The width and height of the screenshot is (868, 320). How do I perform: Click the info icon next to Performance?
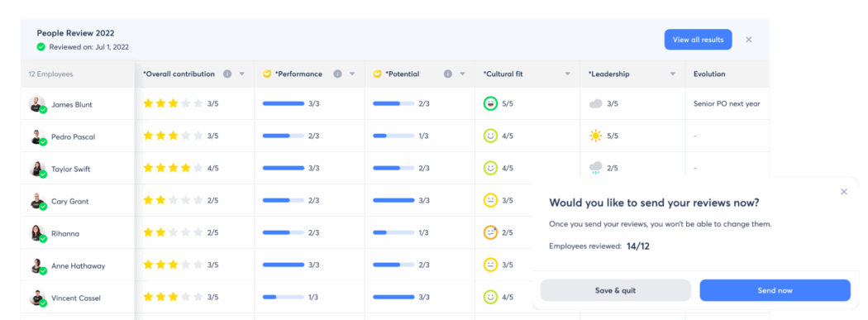(x=337, y=74)
